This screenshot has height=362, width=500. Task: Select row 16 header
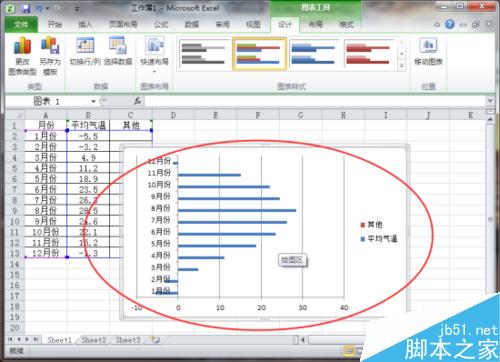tap(15, 285)
